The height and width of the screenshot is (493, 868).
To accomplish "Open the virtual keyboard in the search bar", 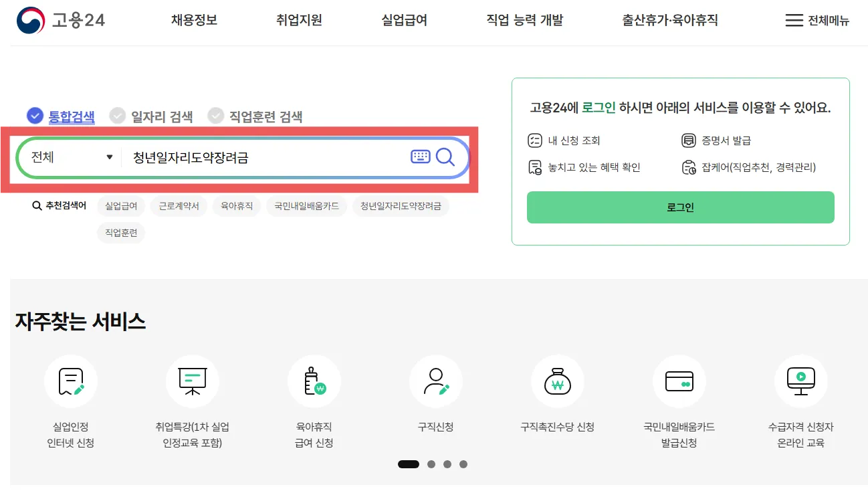I will click(421, 157).
